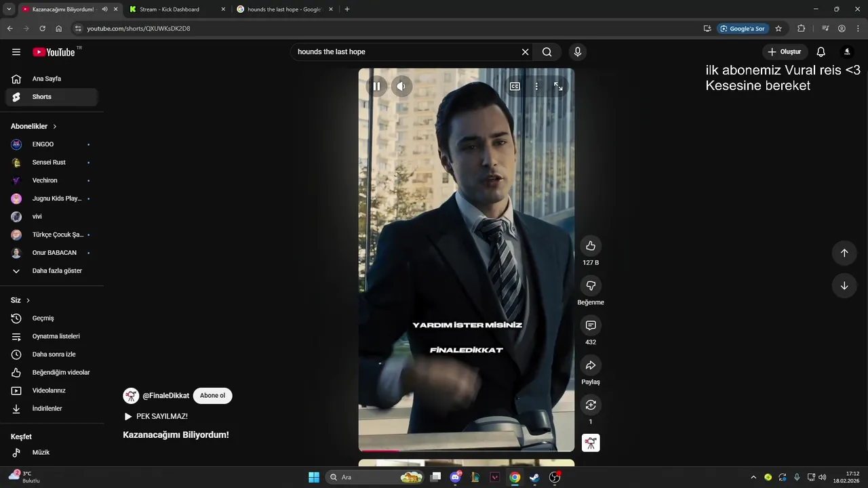The width and height of the screenshot is (868, 488).
Task: Expand the Abonelikler section chevron
Action: 55,127
